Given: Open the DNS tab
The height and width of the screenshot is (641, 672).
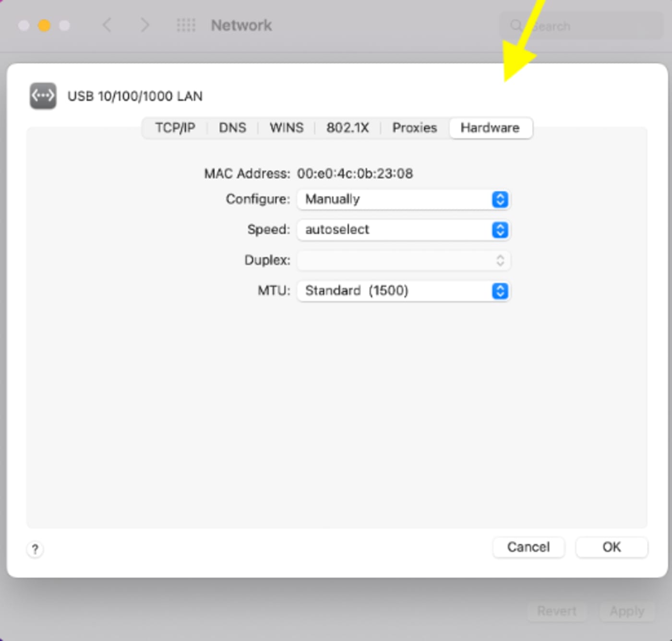Looking at the screenshot, I should (x=232, y=128).
